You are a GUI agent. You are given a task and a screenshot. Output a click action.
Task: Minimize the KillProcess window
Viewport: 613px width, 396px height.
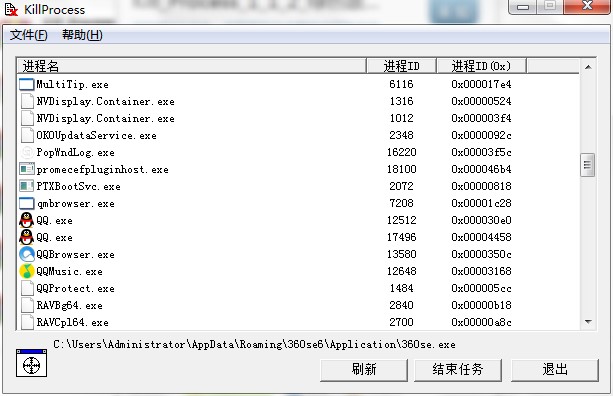pos(523,7)
